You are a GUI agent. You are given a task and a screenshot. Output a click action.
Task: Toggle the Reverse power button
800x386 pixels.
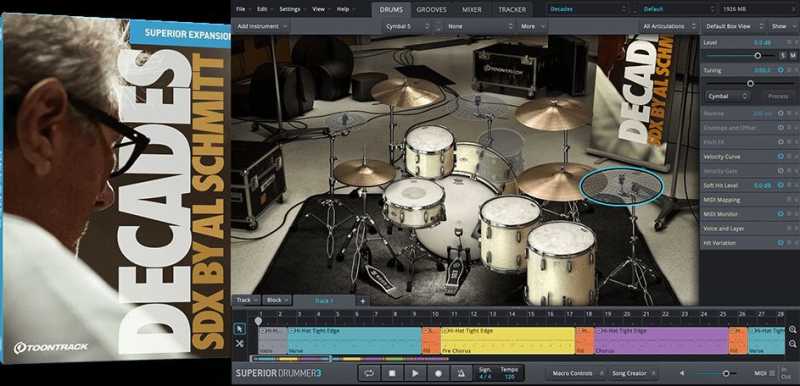pyautogui.click(x=781, y=113)
